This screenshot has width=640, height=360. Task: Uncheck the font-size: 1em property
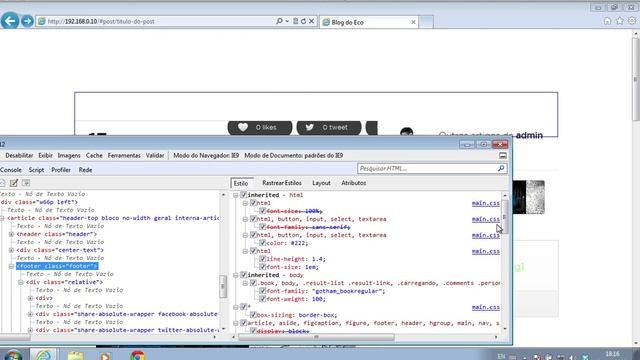(262, 267)
